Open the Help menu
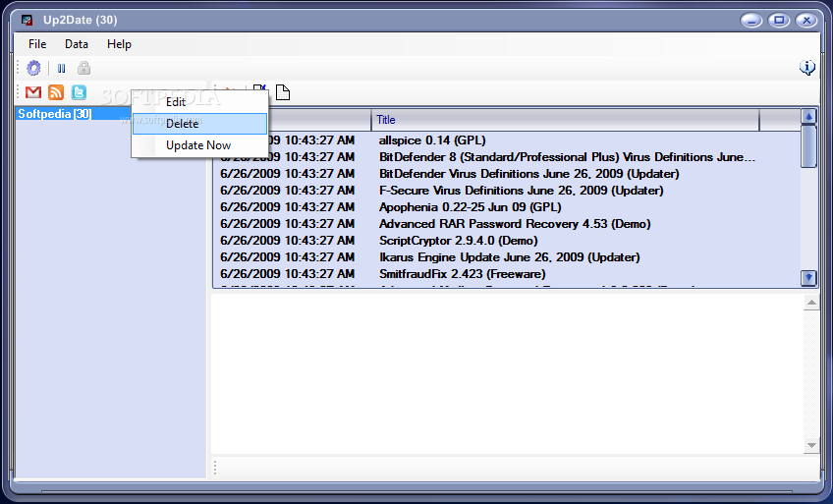Viewport: 833px width, 504px height. pyautogui.click(x=119, y=44)
